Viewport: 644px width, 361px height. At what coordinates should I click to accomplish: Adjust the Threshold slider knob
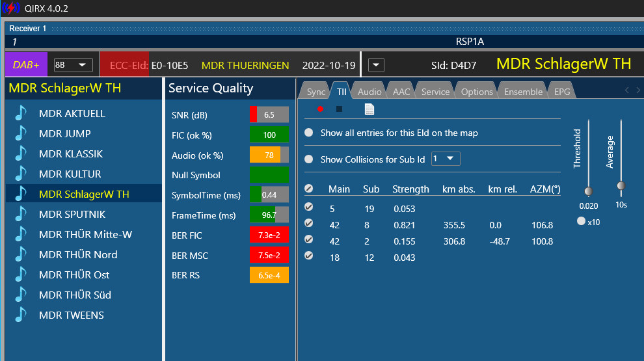click(x=589, y=191)
